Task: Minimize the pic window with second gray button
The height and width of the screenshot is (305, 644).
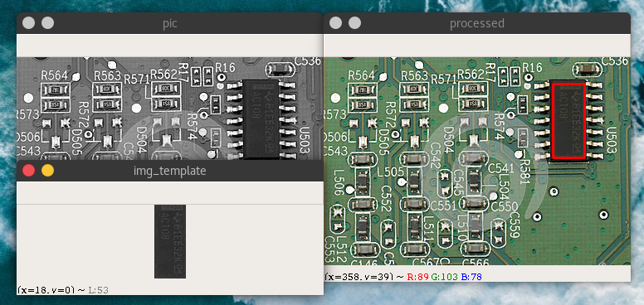Action: pyautogui.click(x=47, y=23)
